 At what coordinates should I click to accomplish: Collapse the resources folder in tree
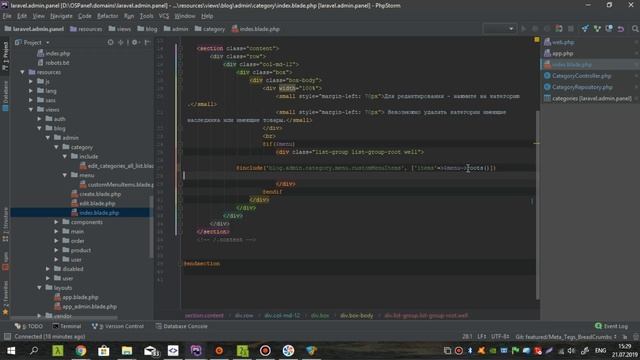[x=22, y=72]
